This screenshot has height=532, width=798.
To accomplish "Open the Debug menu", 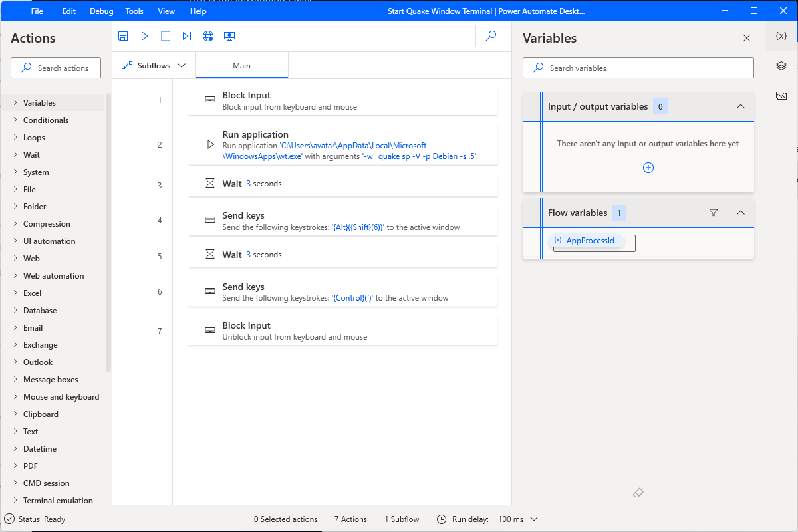I will [101, 11].
